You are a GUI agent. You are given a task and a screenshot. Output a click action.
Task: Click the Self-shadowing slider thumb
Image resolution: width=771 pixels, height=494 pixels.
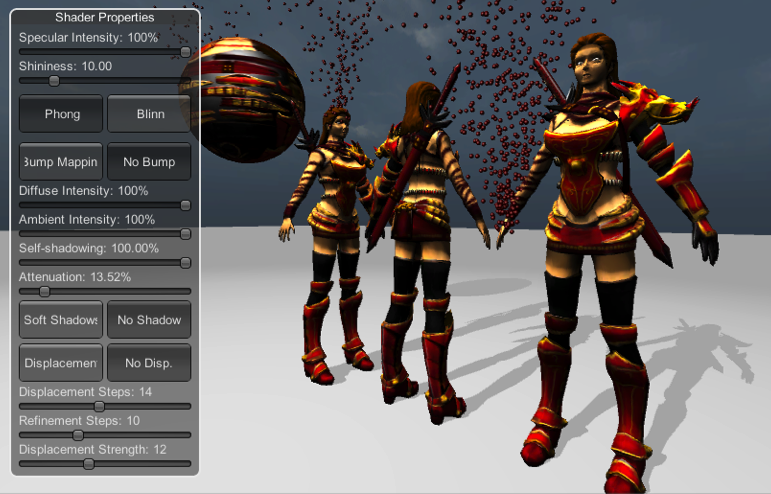[x=186, y=263]
